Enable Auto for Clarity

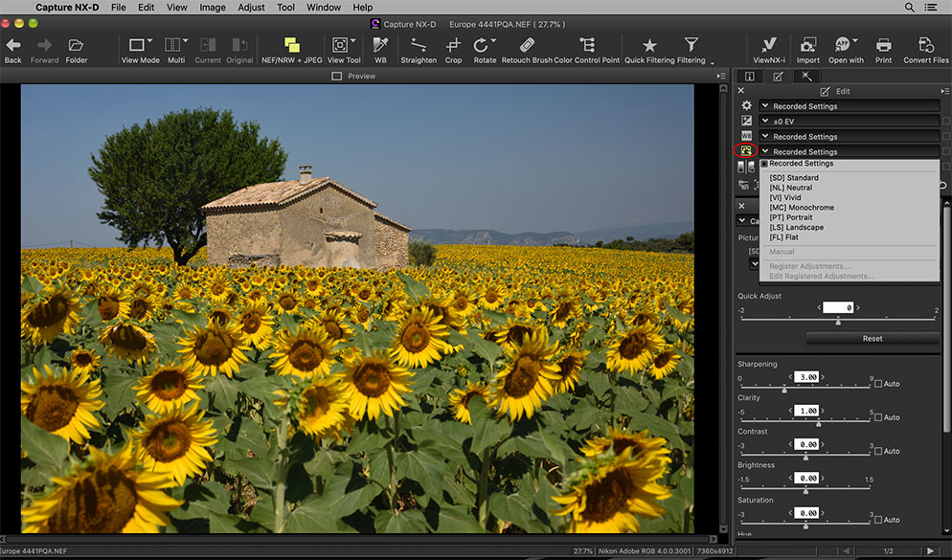point(878,417)
